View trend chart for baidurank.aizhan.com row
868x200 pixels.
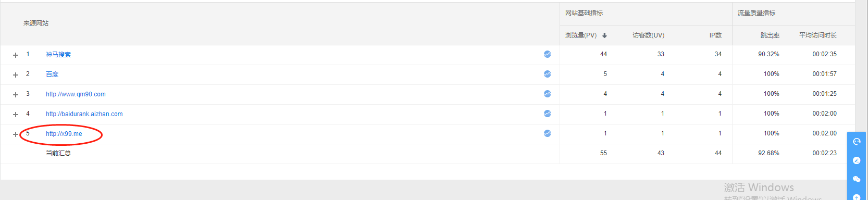pyautogui.click(x=547, y=114)
